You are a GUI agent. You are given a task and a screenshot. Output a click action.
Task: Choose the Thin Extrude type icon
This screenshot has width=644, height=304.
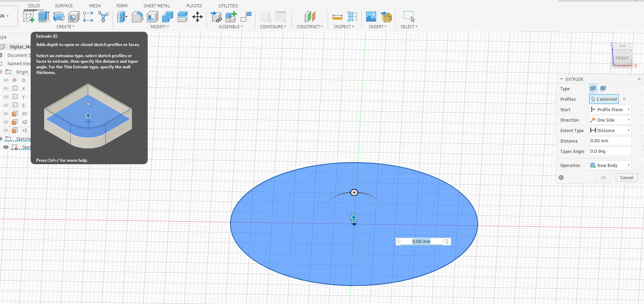point(603,89)
